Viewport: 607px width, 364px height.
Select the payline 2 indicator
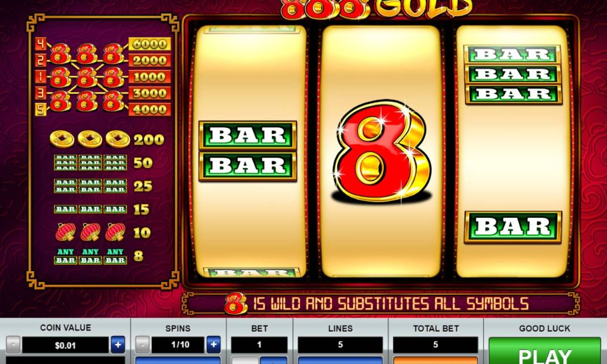(x=41, y=60)
